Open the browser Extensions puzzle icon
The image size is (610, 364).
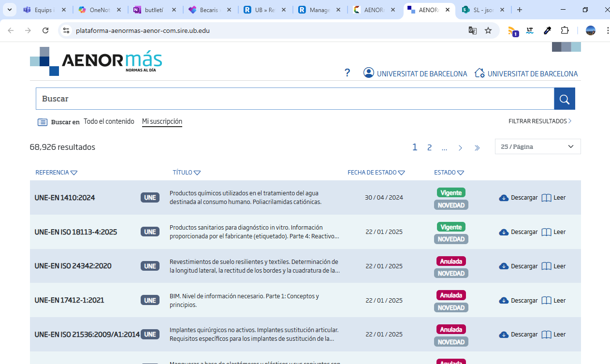[x=565, y=30]
